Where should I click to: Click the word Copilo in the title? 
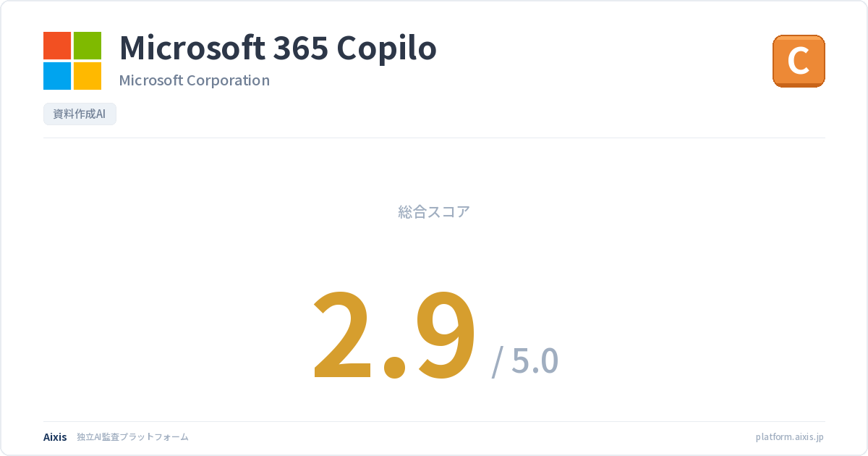(x=387, y=48)
